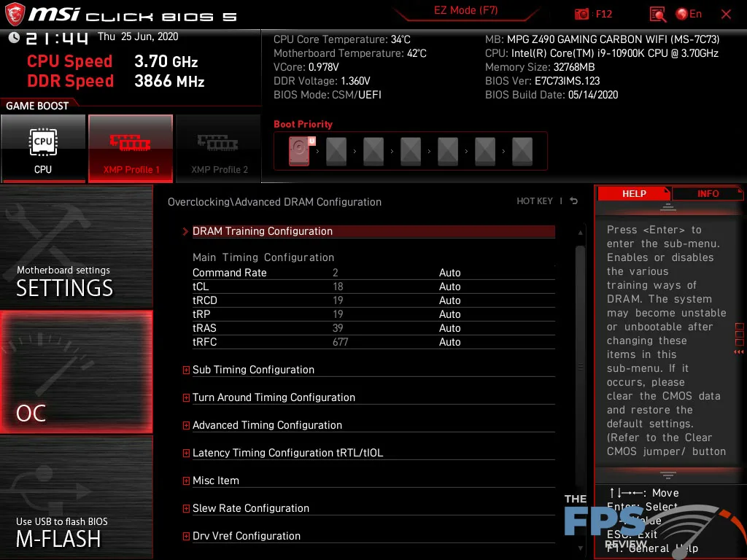Open the HELP tab

pos(634,193)
